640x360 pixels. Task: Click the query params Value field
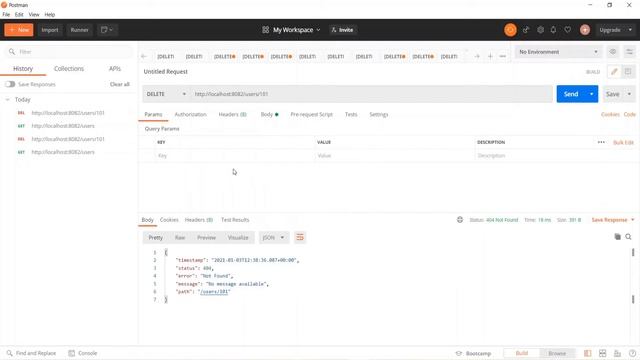[394, 156]
